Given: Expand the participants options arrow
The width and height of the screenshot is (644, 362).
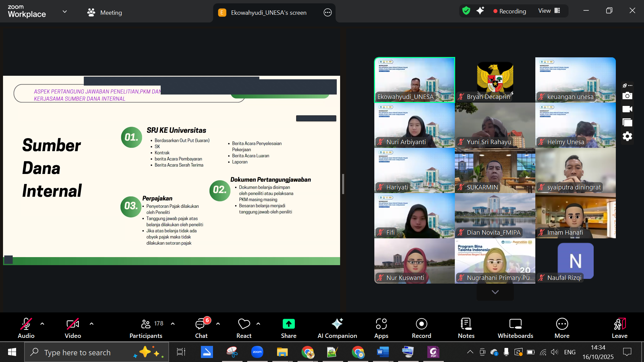Looking at the screenshot, I should 173,324.
